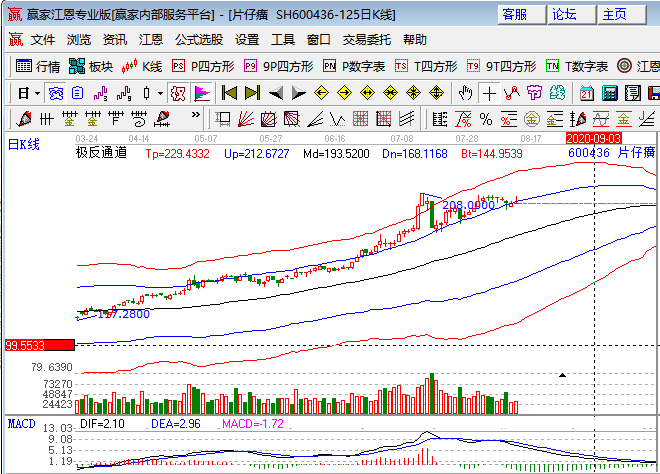Select the F time-ruler tool

click(116, 120)
